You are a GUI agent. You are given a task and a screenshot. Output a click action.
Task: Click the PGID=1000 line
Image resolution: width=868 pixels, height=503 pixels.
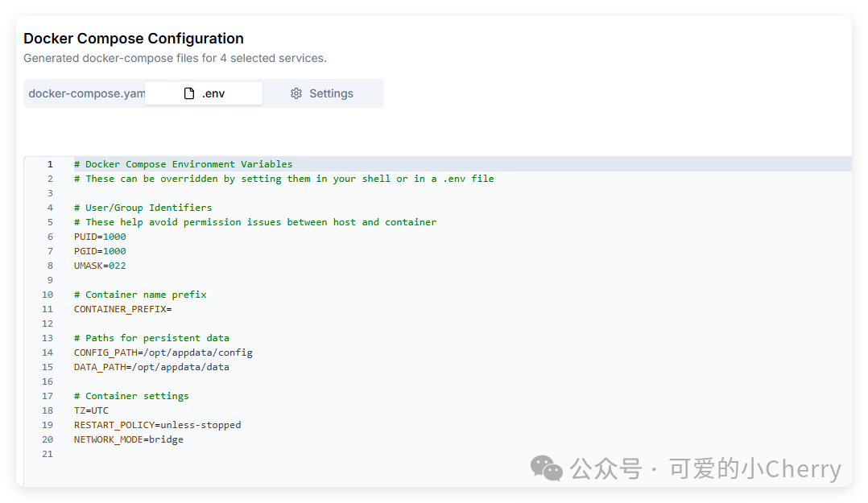[100, 251]
